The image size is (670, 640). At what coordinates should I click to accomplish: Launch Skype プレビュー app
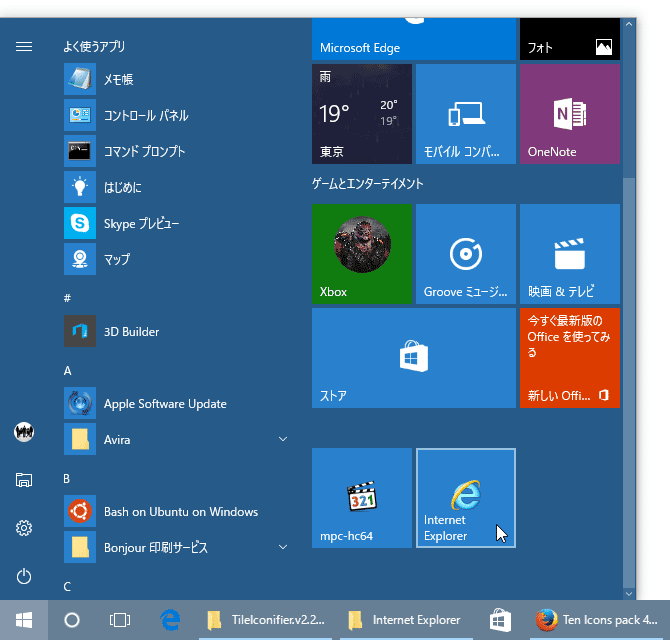(x=176, y=223)
